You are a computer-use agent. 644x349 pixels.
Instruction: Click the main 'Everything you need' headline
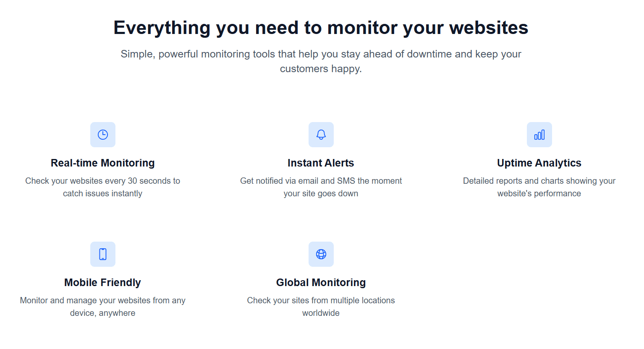(x=321, y=28)
